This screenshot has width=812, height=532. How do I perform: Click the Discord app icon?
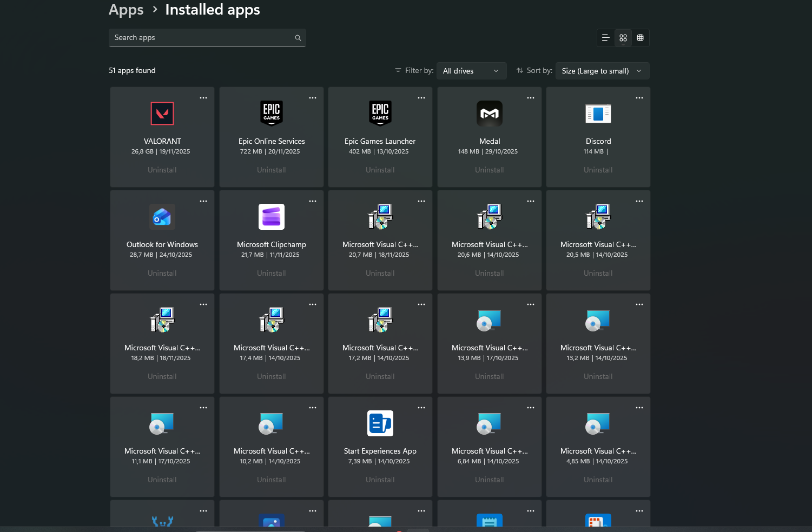click(598, 114)
